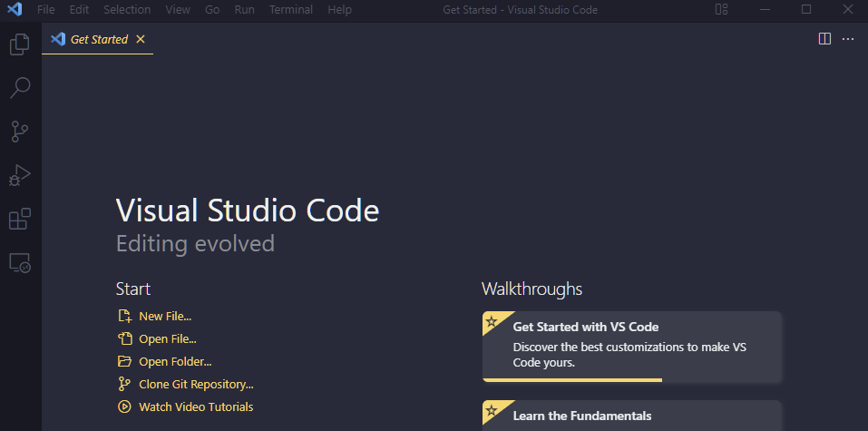
Task: Open the Run and Debug view
Action: 20,176
